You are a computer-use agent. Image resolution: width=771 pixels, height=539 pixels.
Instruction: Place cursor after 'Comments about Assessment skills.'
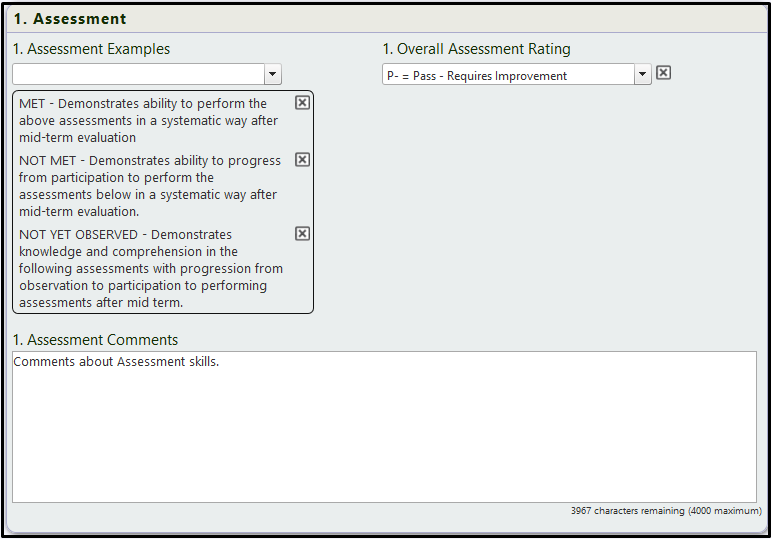pyautogui.click(x=220, y=362)
